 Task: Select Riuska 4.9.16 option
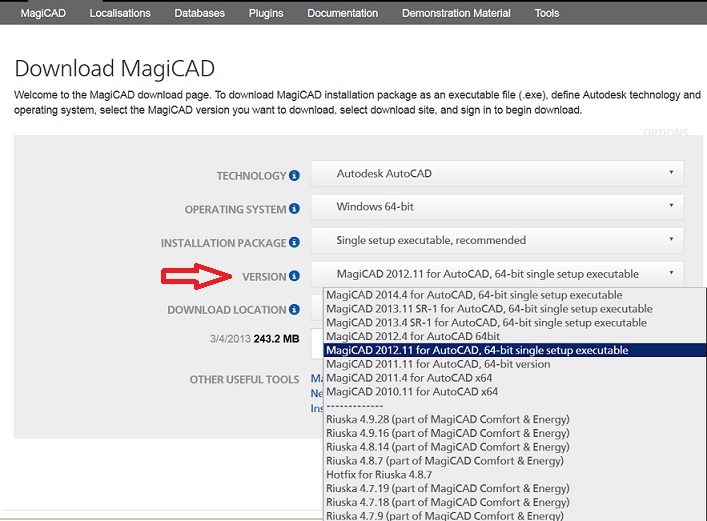514,433
